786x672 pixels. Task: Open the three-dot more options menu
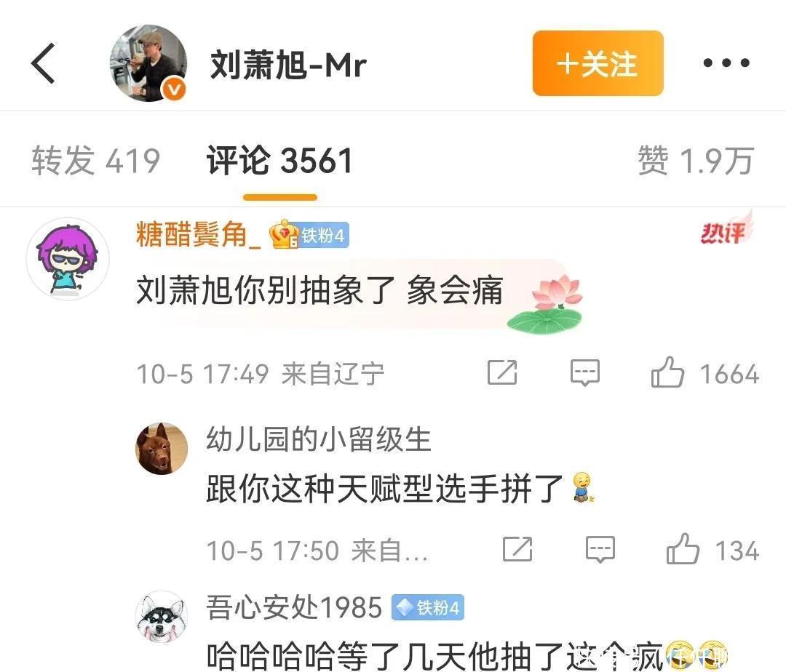click(726, 63)
